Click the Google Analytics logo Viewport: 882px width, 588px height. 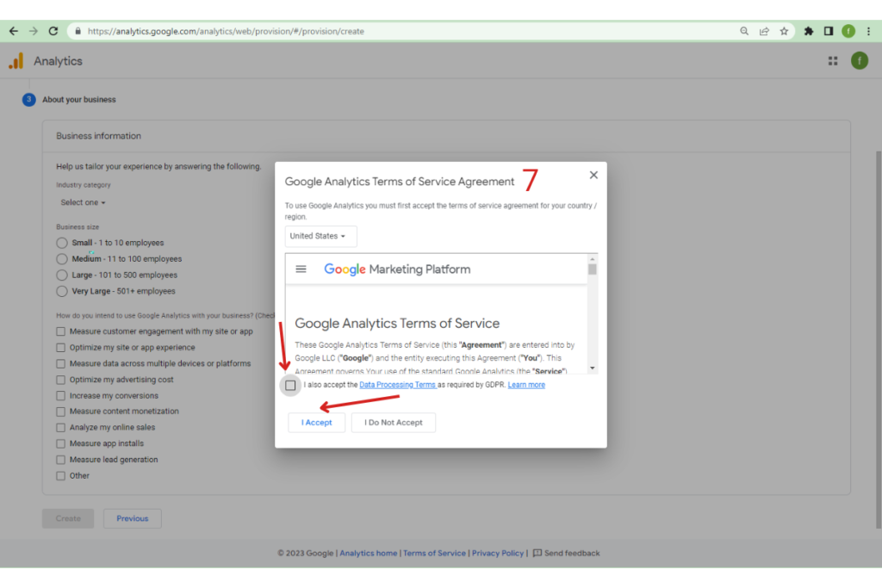click(16, 61)
